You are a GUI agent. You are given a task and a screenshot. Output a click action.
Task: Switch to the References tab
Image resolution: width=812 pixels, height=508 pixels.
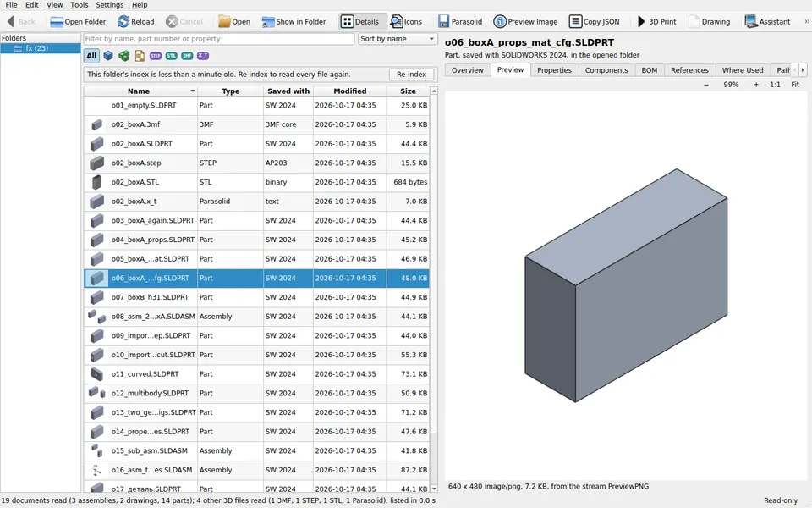pyautogui.click(x=689, y=70)
